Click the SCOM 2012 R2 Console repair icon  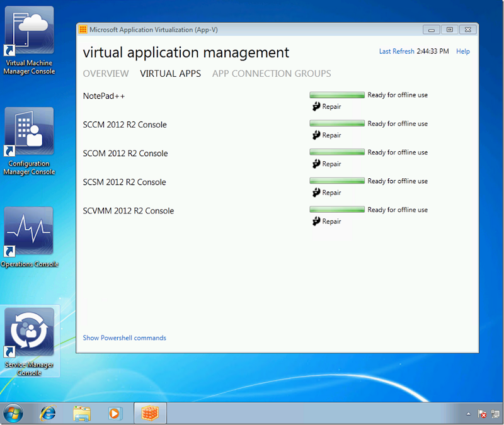316,164
